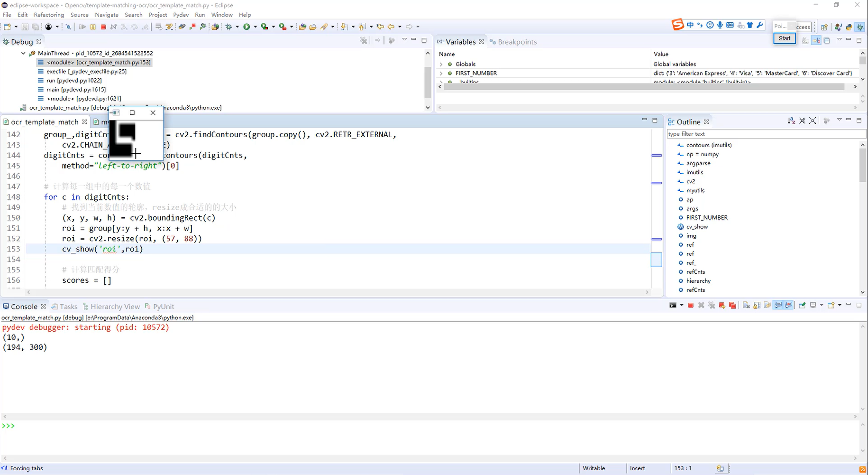
Task: Click the Last Edit Location arrow icon
Action: [x=380, y=27]
